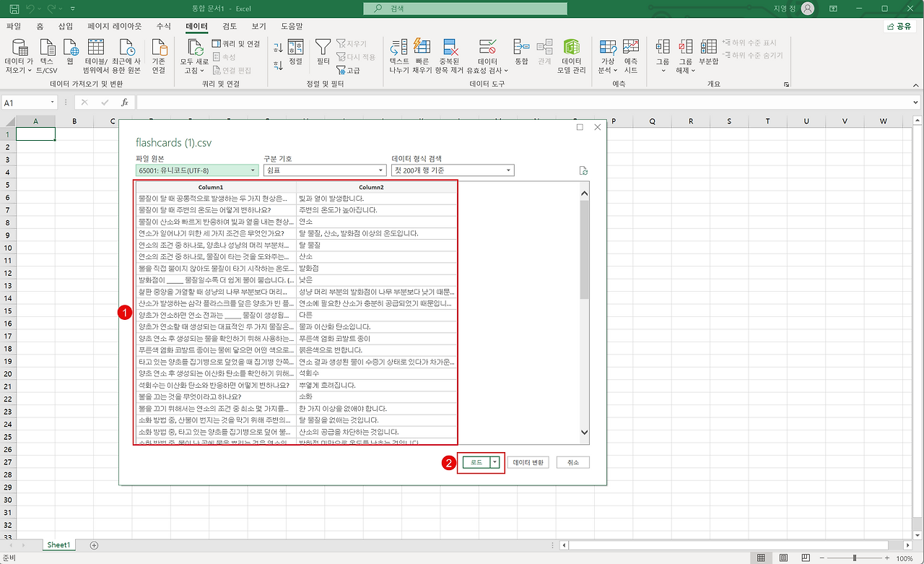This screenshot has width=924, height=564.
Task: Expand the 개요 group dialog launcher
Action: coord(786,84)
